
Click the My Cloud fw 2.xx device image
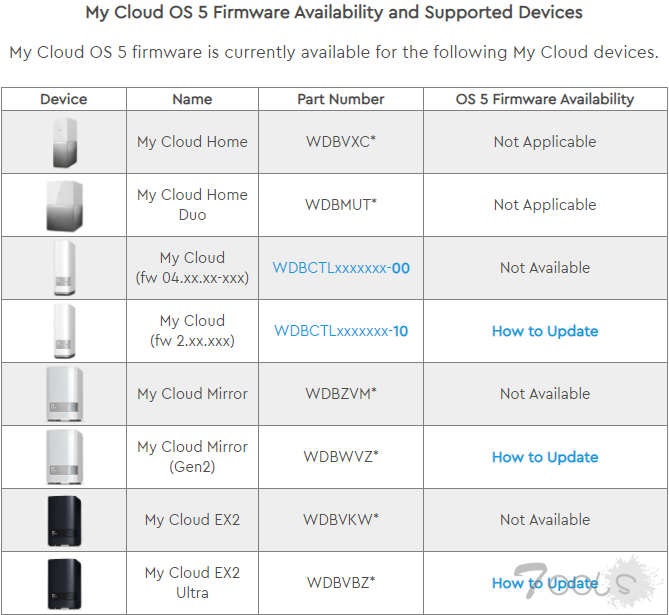[x=63, y=331]
